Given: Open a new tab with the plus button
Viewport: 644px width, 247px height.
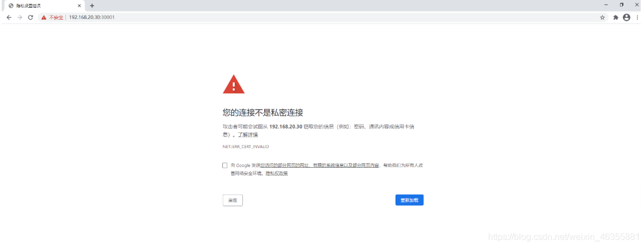Looking at the screenshot, I should tap(92, 6).
